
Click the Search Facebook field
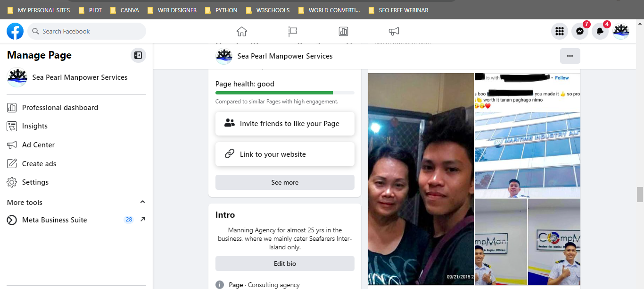[87, 31]
